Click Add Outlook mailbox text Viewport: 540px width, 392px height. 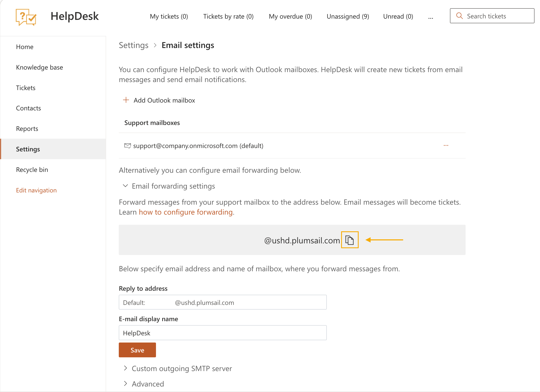[164, 100]
